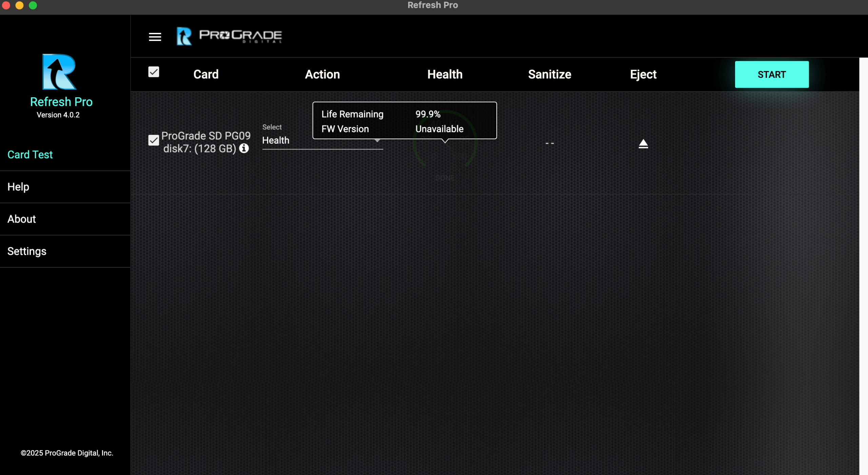Open the hamburger menu icon

tap(155, 37)
